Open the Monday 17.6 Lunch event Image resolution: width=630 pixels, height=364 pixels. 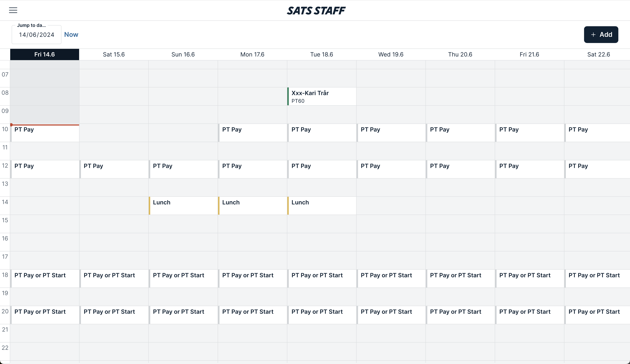click(x=253, y=206)
